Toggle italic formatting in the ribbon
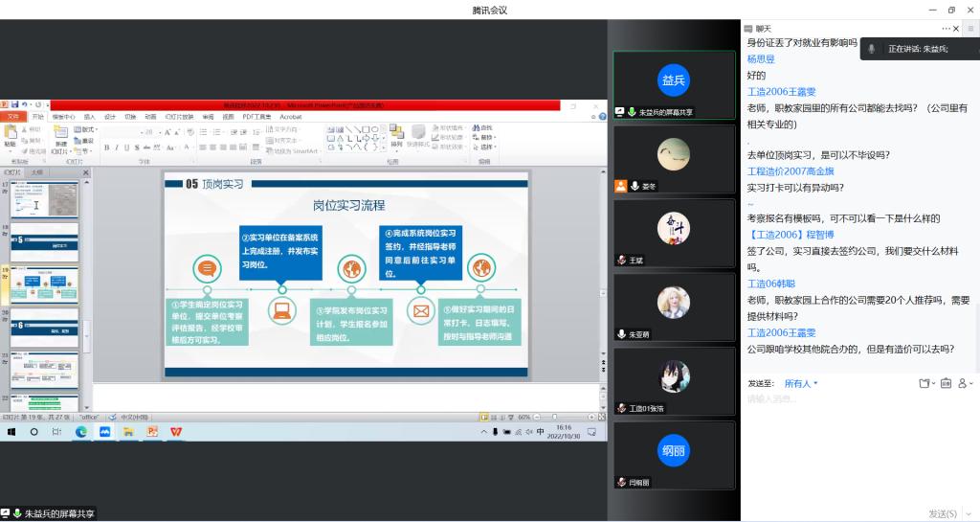 coord(116,148)
